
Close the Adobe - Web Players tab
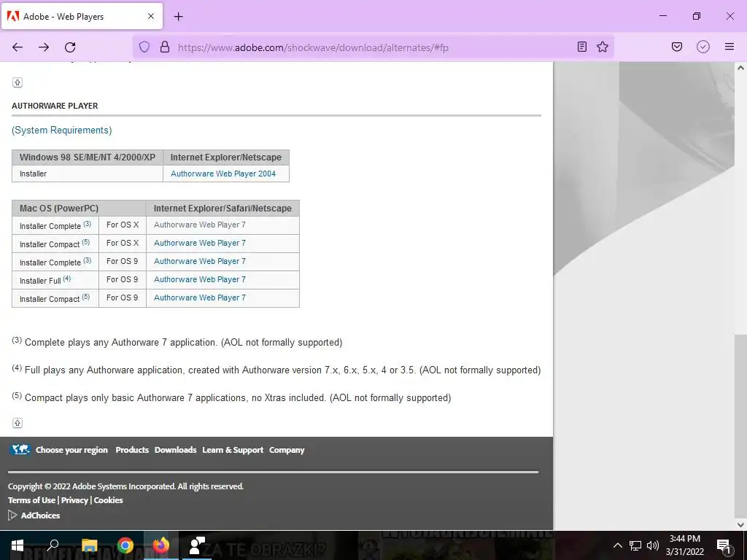(x=151, y=16)
